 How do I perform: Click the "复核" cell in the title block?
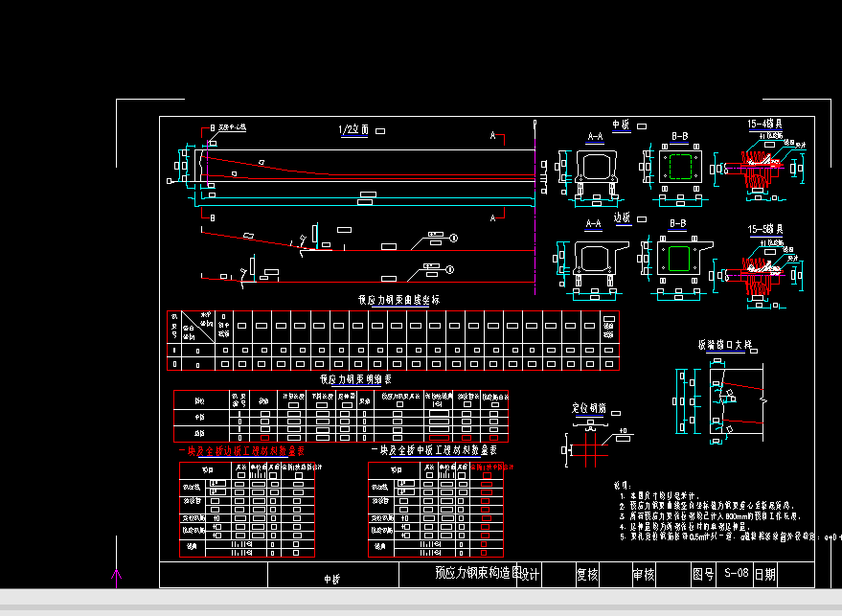coord(587,575)
